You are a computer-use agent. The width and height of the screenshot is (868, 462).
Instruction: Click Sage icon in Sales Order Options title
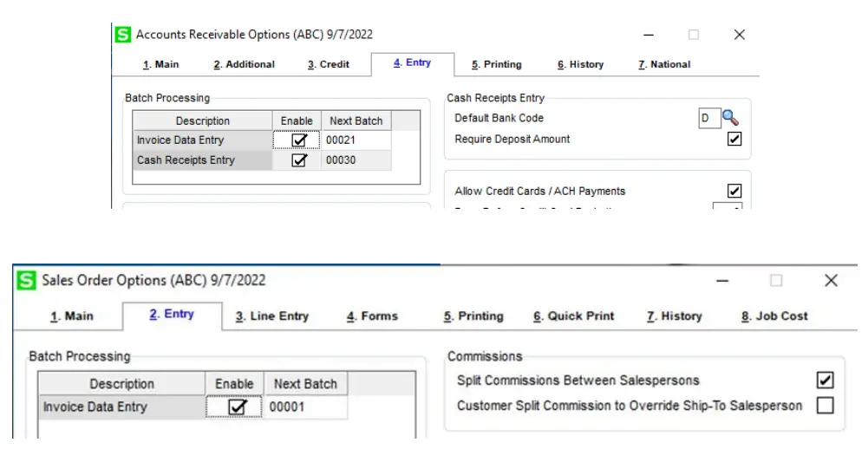click(x=26, y=281)
